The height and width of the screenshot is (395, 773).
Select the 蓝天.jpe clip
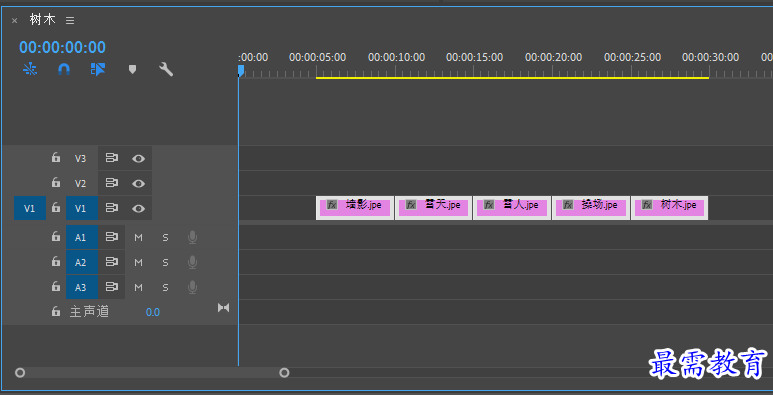(434, 208)
